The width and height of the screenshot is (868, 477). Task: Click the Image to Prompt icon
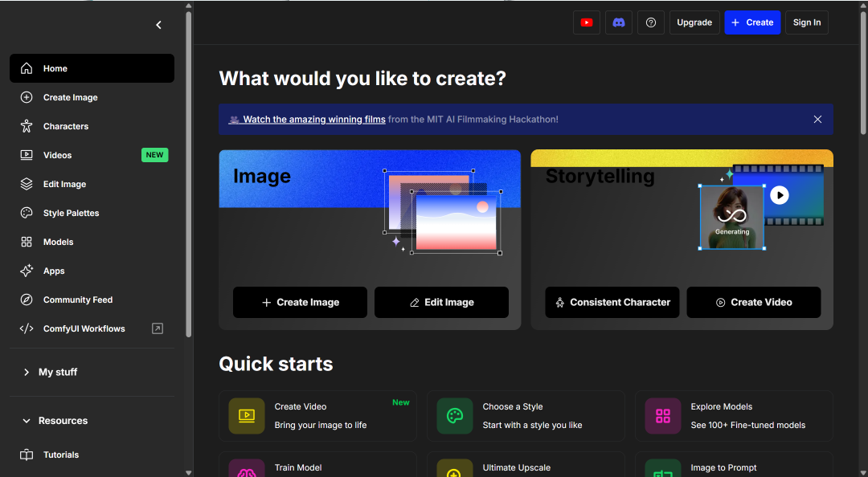click(x=663, y=468)
